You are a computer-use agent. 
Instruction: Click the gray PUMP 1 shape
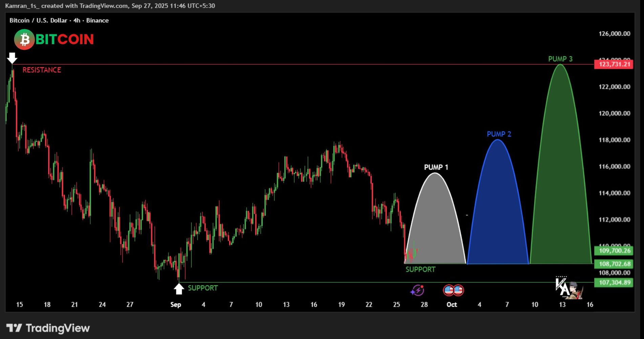click(436, 224)
